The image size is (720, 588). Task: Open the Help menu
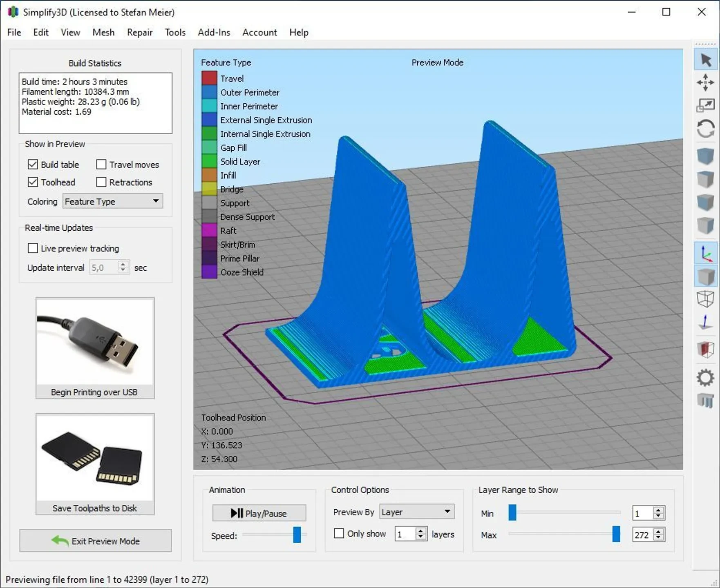click(299, 32)
